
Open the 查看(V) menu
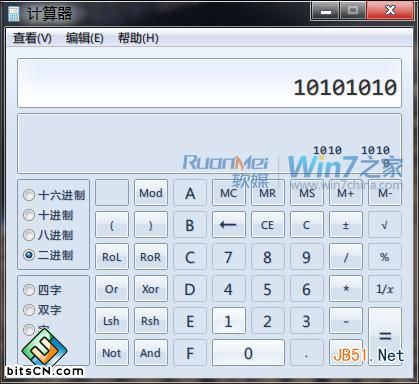click(32, 38)
